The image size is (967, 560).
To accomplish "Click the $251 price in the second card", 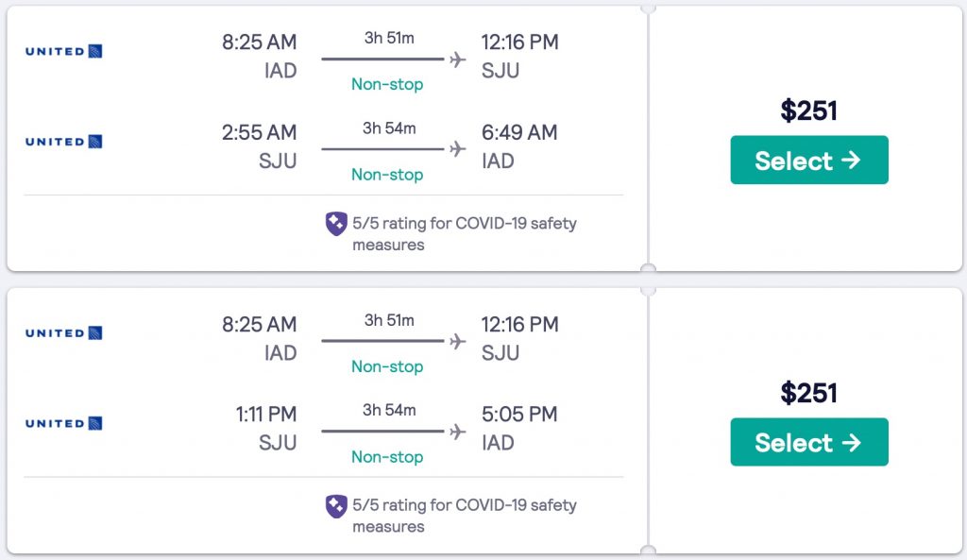I will 808,393.
